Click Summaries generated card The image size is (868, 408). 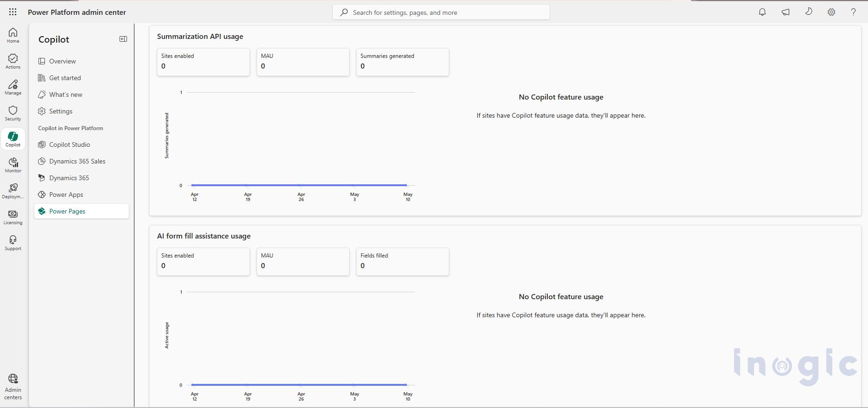pyautogui.click(x=403, y=62)
